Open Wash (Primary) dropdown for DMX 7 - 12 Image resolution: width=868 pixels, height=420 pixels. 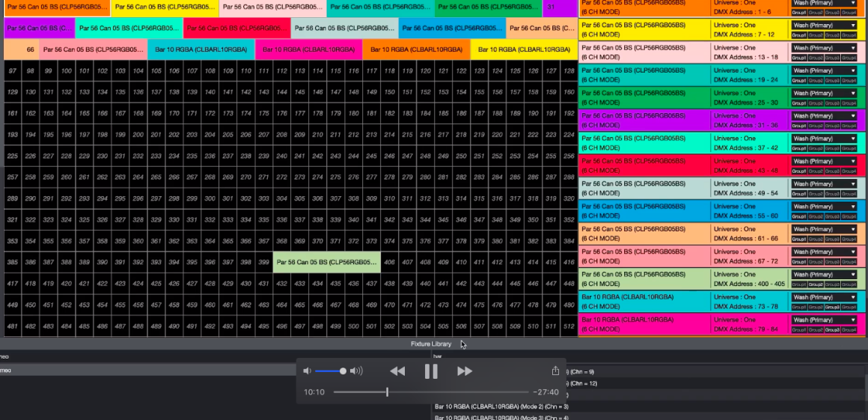[x=824, y=25]
